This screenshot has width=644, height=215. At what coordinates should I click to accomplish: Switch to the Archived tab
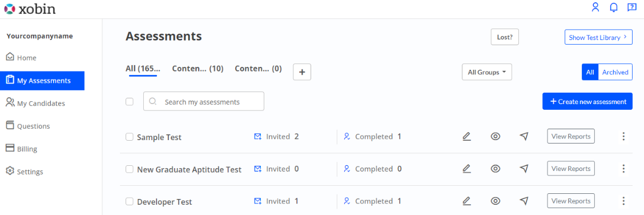[x=615, y=72]
